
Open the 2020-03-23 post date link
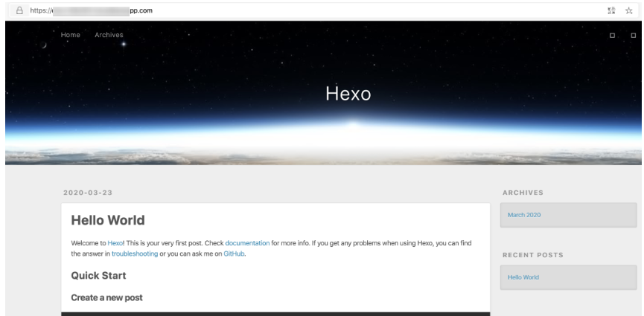(x=88, y=193)
